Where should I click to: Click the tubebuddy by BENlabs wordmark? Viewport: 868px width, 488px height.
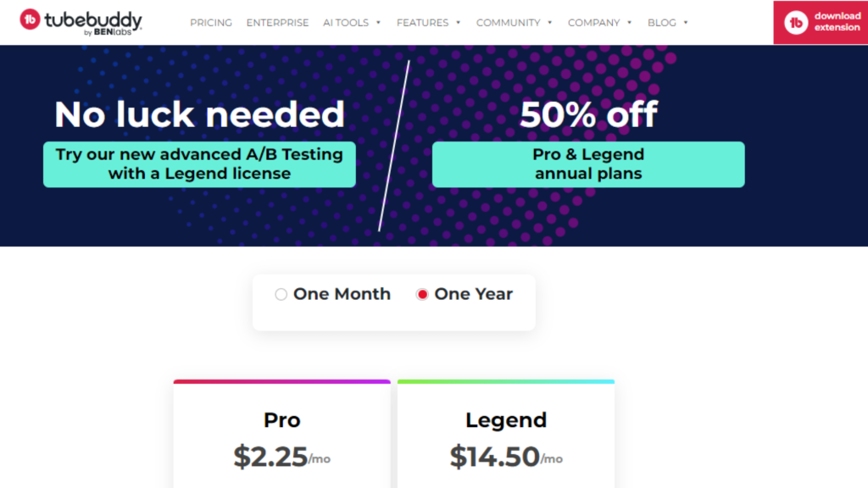[93, 23]
